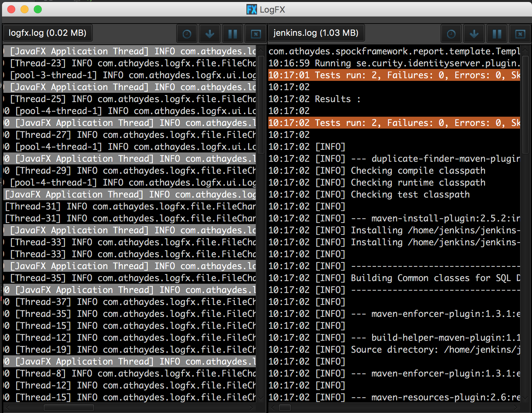The width and height of the screenshot is (532, 413).
Task: Select the [Thread-27] log line
Action: [x=130, y=135]
